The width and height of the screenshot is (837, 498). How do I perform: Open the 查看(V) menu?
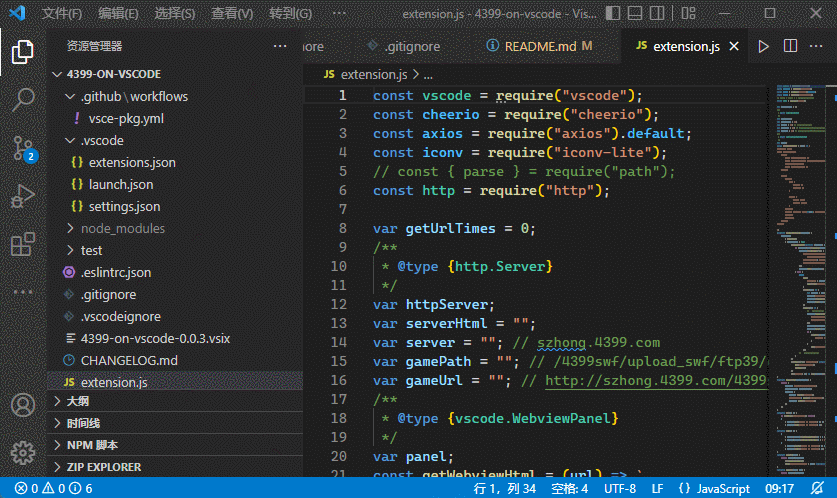pos(232,13)
